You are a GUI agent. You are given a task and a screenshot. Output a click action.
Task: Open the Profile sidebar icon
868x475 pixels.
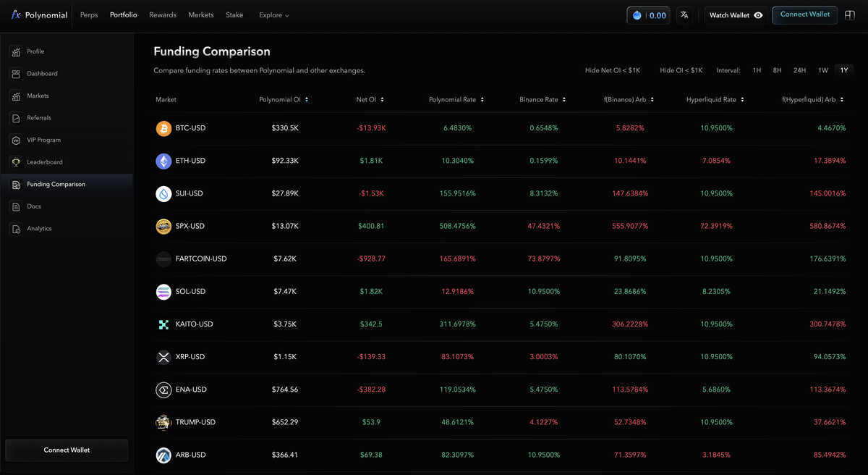click(16, 51)
